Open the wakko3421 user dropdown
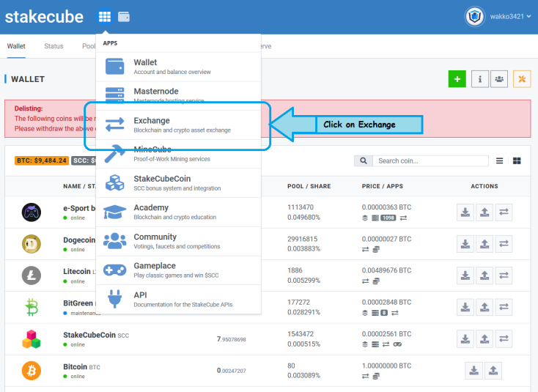 [510, 16]
